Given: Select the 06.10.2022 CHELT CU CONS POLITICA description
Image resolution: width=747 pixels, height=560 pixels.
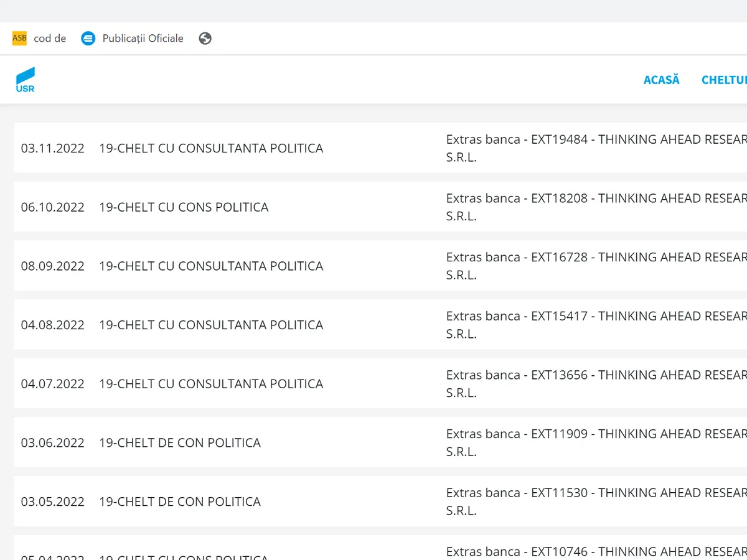Looking at the screenshot, I should tap(184, 207).
